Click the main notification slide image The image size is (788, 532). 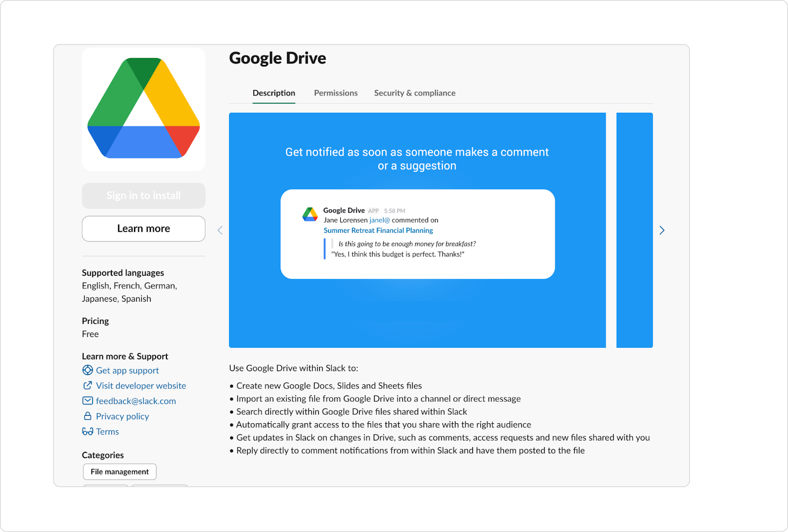click(417, 230)
